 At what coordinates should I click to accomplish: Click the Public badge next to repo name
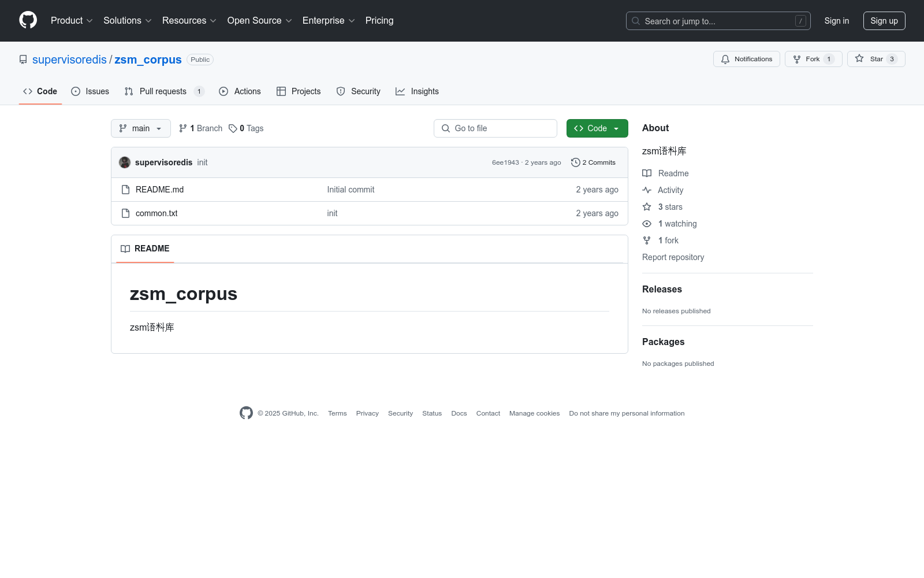200,60
